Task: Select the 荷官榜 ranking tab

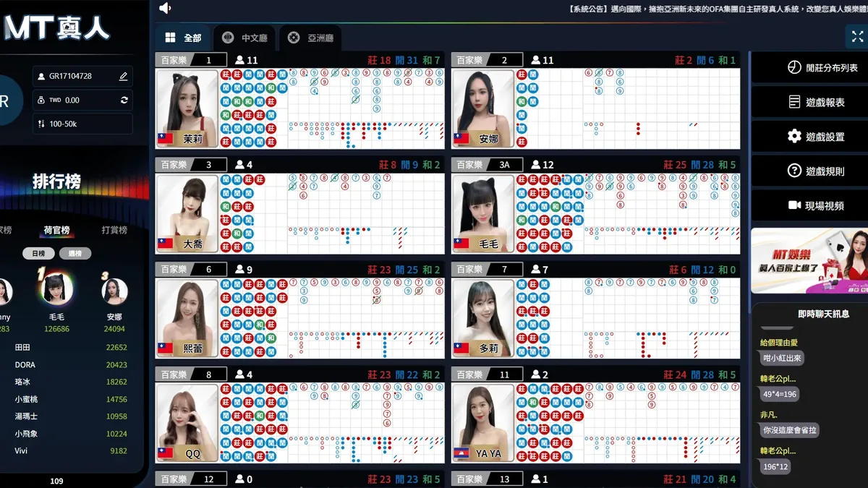Action: pyautogui.click(x=56, y=230)
